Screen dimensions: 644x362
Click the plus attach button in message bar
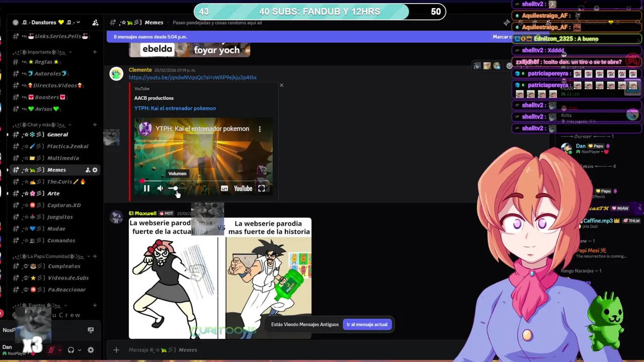click(x=116, y=350)
